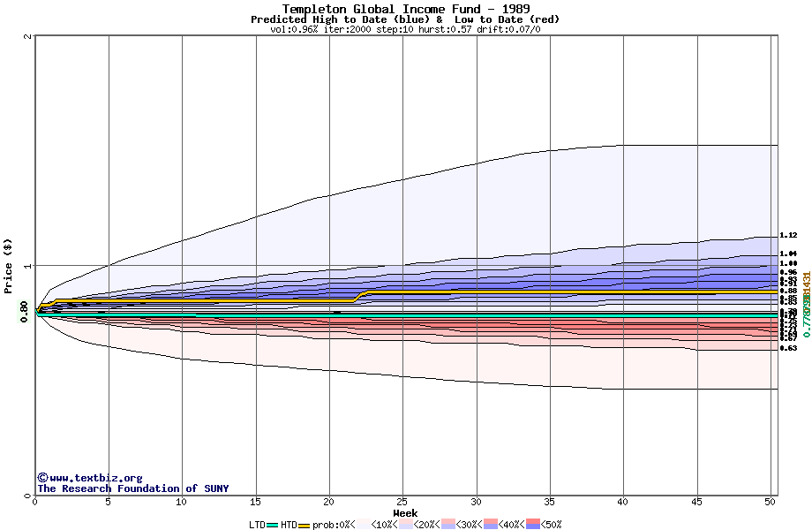The image size is (812, 530).
Task: Click the legend swatch right after prob:0%<
Action: (x=362, y=525)
